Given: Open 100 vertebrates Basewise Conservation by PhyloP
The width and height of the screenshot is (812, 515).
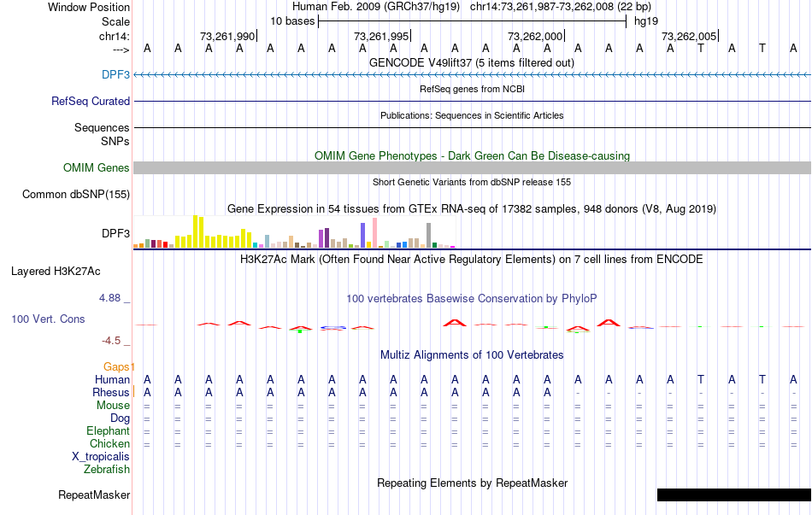Looking at the screenshot, I should [471, 299].
